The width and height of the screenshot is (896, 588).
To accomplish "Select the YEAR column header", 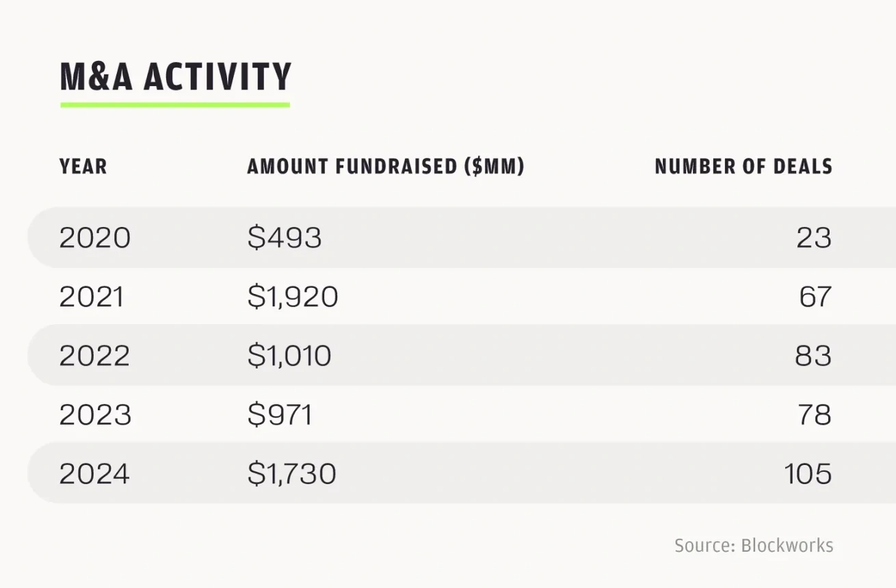I will pos(83,167).
